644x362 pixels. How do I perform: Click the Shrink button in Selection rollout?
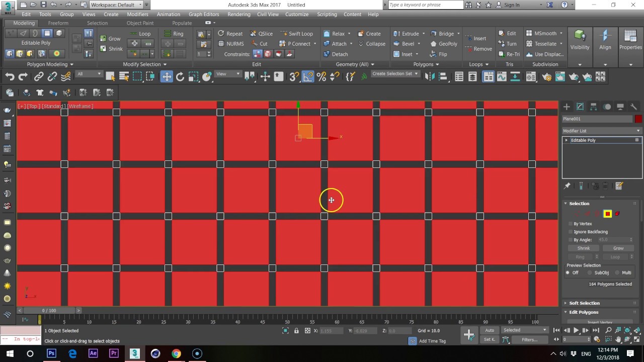(584, 248)
